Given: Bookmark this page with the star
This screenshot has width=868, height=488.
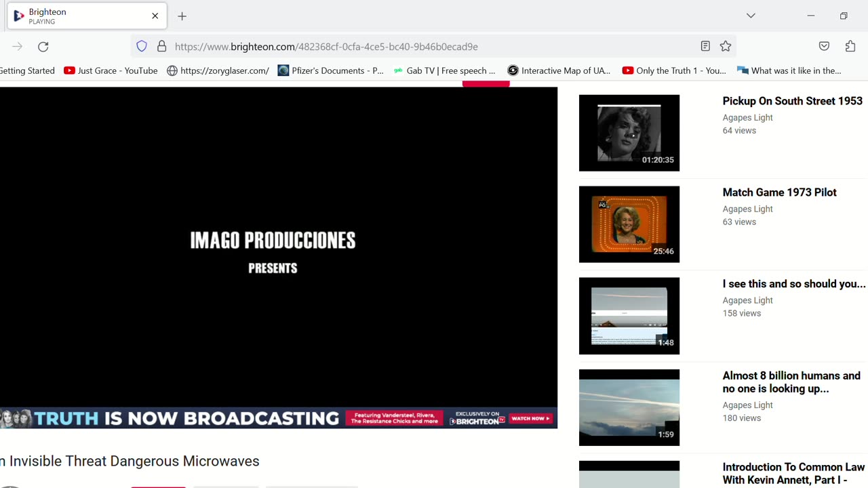Looking at the screenshot, I should click(x=726, y=46).
